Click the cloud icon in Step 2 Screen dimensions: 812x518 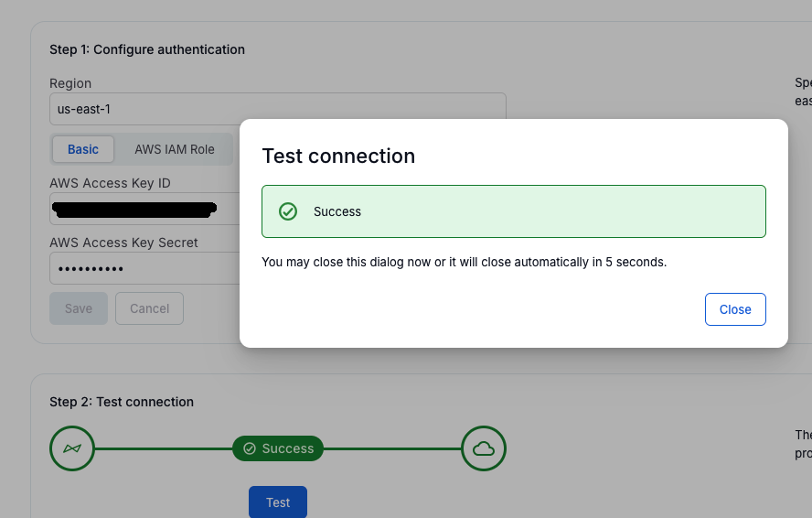pos(484,448)
